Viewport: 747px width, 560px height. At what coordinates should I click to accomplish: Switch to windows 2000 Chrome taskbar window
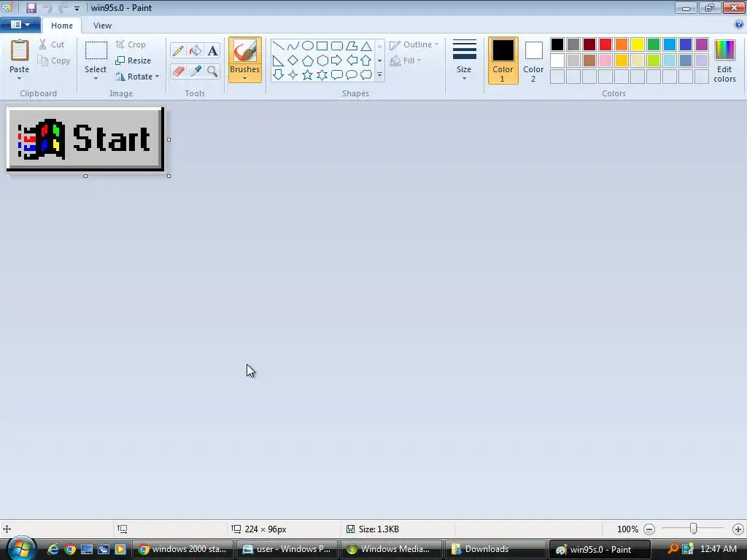coord(183,549)
